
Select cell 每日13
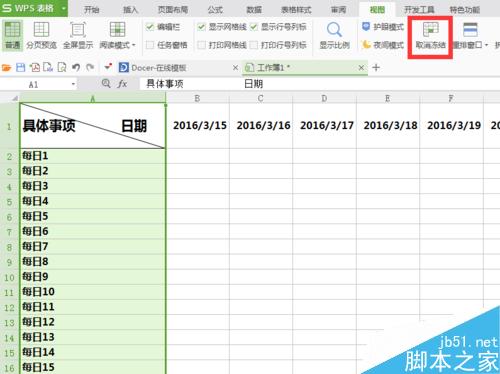pyautogui.click(x=93, y=337)
